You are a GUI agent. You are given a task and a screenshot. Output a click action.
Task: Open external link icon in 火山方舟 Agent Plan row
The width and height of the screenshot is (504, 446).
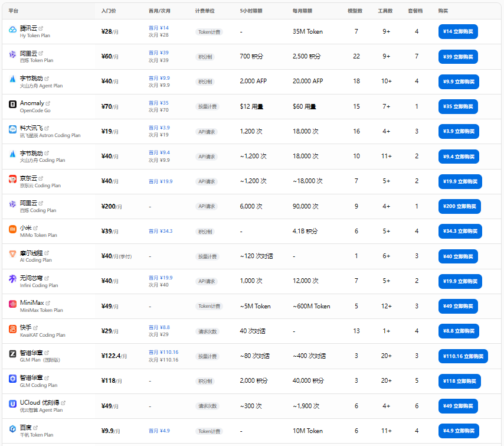click(47, 78)
